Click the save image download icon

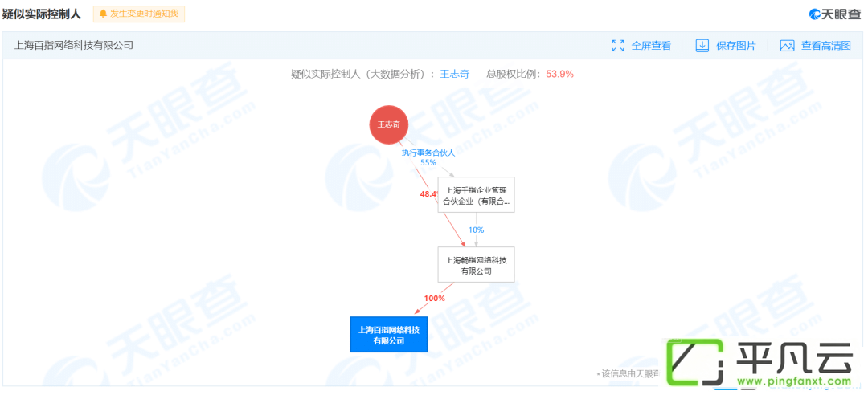coord(702,46)
